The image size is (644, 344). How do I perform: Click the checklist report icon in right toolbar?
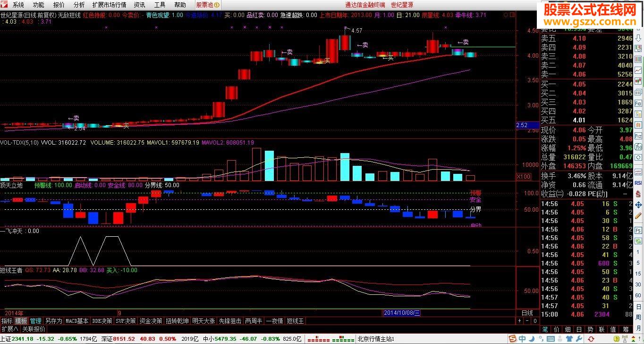tap(638, 48)
